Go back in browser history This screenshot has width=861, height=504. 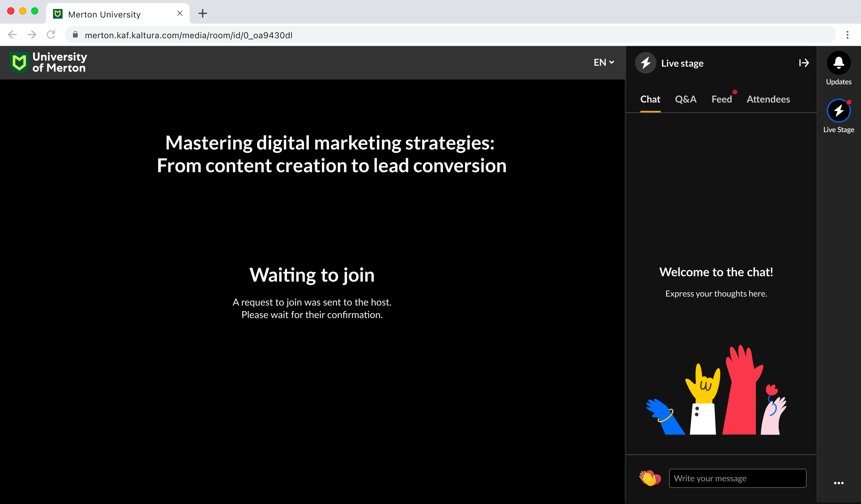pyautogui.click(x=12, y=34)
